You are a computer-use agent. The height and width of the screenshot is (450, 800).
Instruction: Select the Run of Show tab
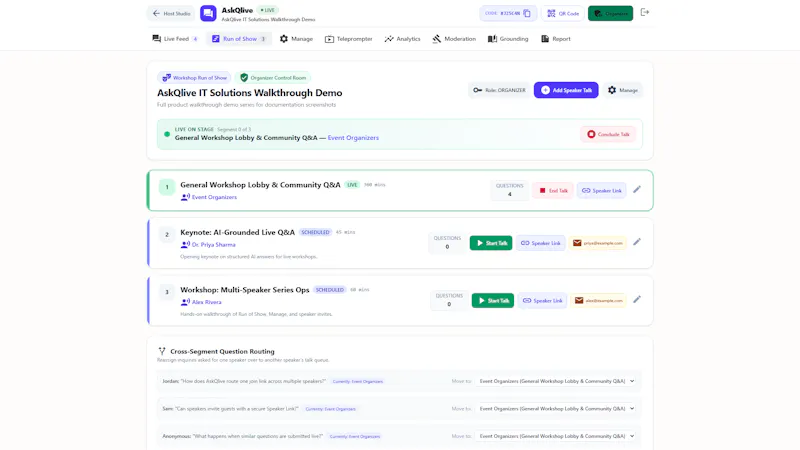(x=239, y=39)
